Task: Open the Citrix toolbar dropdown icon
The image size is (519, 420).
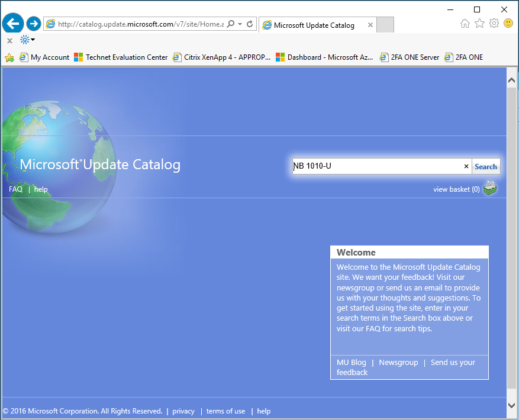Action: pyautogui.click(x=27, y=40)
